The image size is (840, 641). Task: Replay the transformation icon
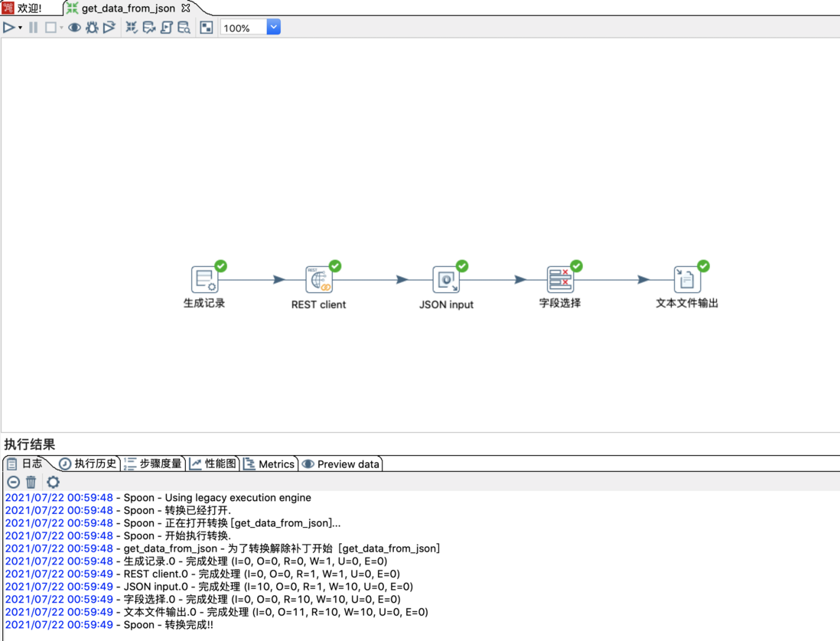point(109,28)
